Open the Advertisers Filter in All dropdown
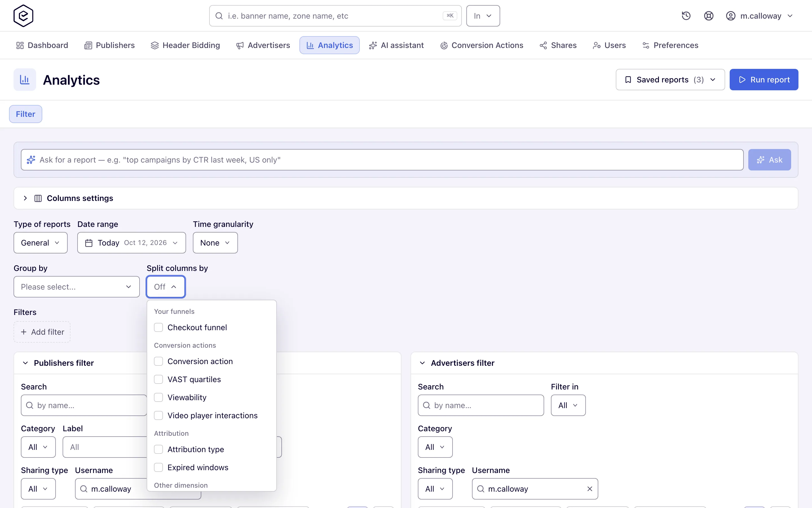 click(x=568, y=405)
